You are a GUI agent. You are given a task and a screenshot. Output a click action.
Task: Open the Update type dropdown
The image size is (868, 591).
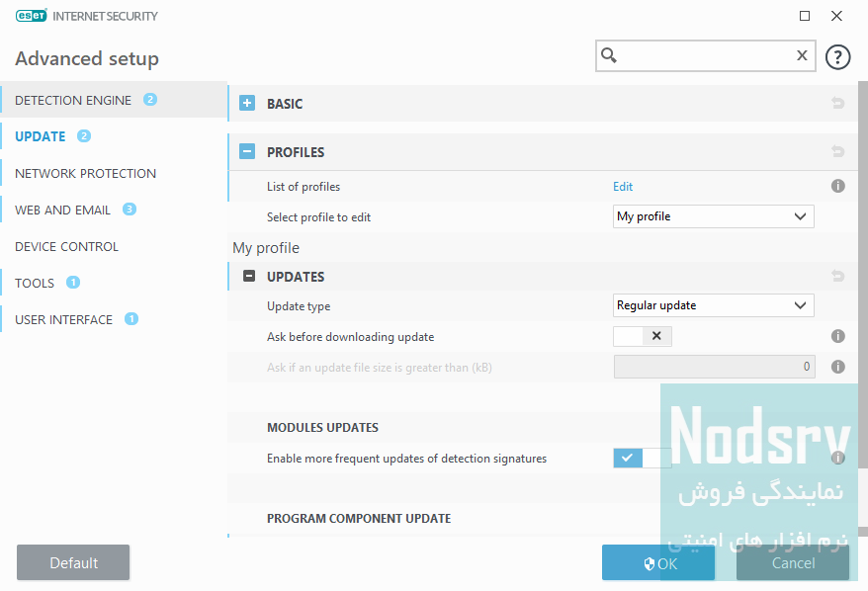point(713,305)
